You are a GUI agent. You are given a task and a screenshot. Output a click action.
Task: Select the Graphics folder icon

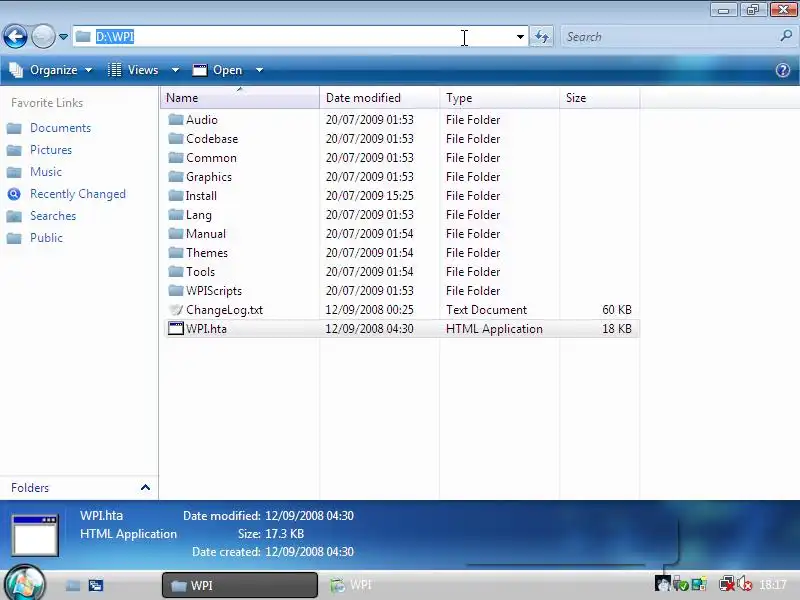176,177
